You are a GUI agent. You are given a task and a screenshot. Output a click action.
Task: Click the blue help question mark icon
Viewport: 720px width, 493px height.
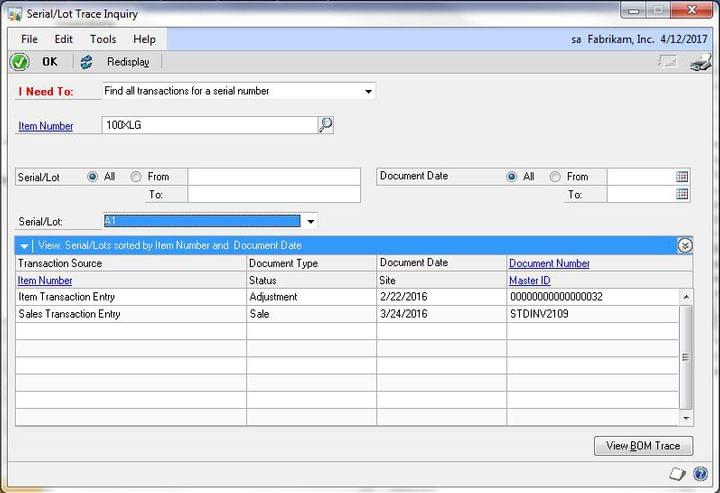pyautogui.click(x=700, y=473)
